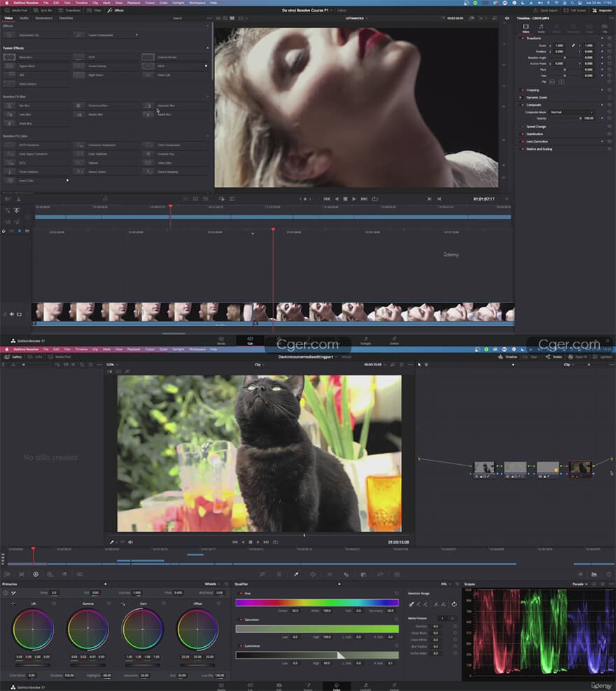Switch to Generators effects tab
Image resolution: width=616 pixels, height=691 pixels.
(x=43, y=18)
